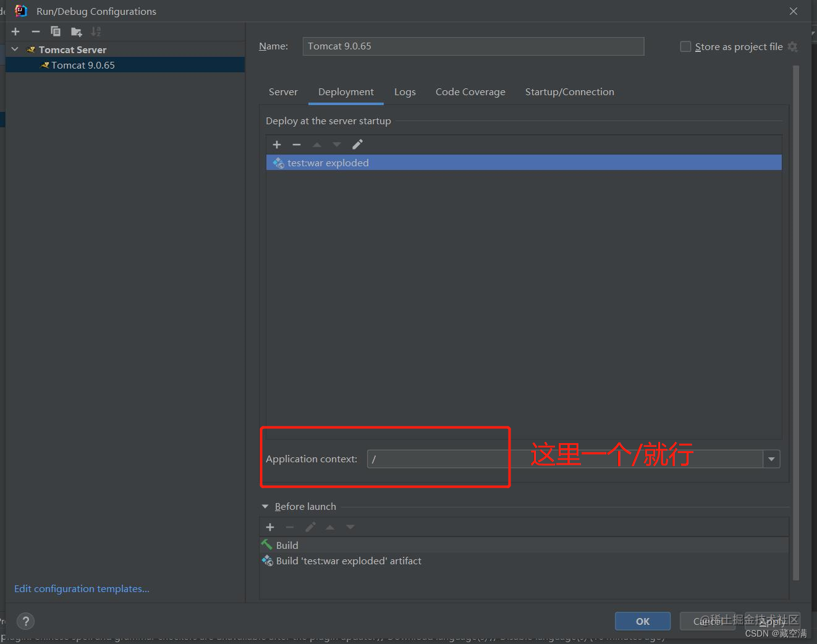Click the Name input field
The image size is (817, 644).
(x=473, y=46)
